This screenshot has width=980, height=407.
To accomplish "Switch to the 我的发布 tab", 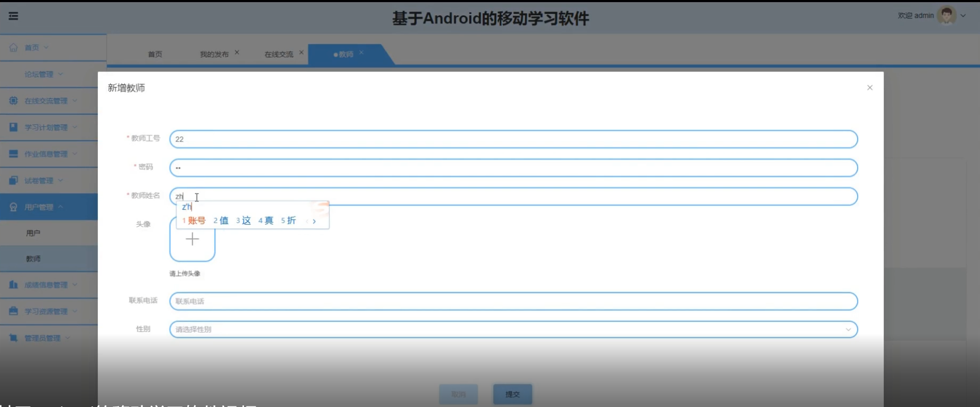I will [214, 54].
